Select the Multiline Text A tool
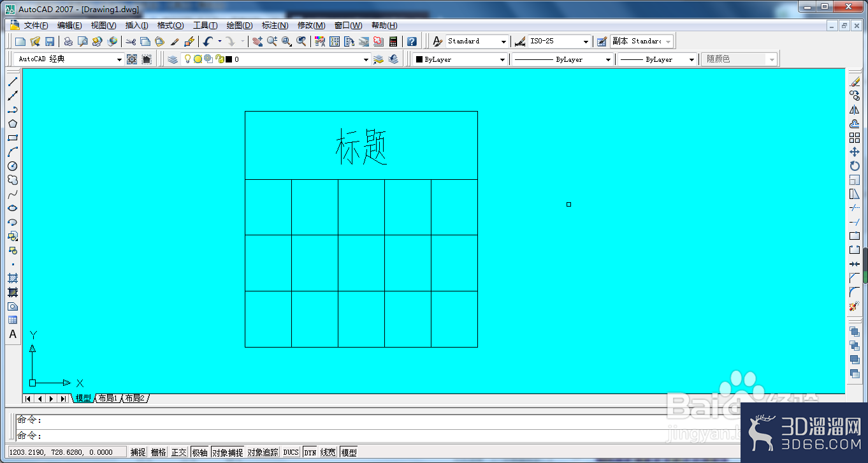Viewport: 868px width, 463px height. (13, 334)
